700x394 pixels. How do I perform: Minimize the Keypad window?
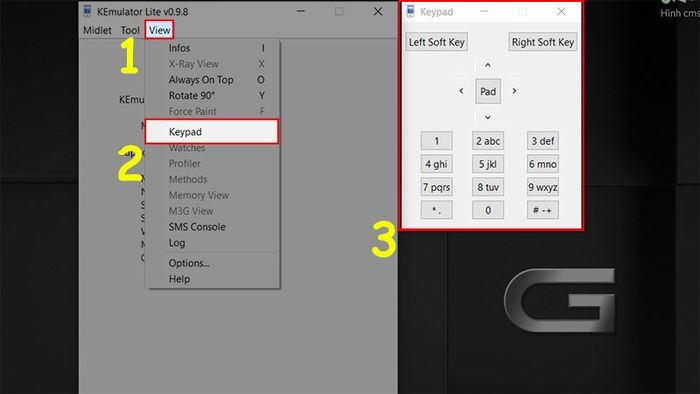coord(484,11)
